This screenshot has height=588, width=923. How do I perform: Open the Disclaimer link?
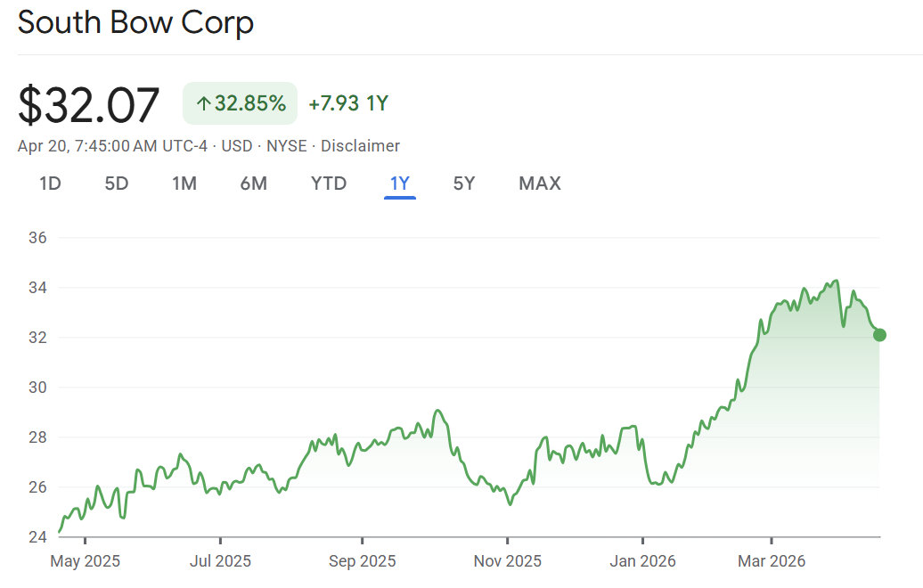pyautogui.click(x=360, y=146)
